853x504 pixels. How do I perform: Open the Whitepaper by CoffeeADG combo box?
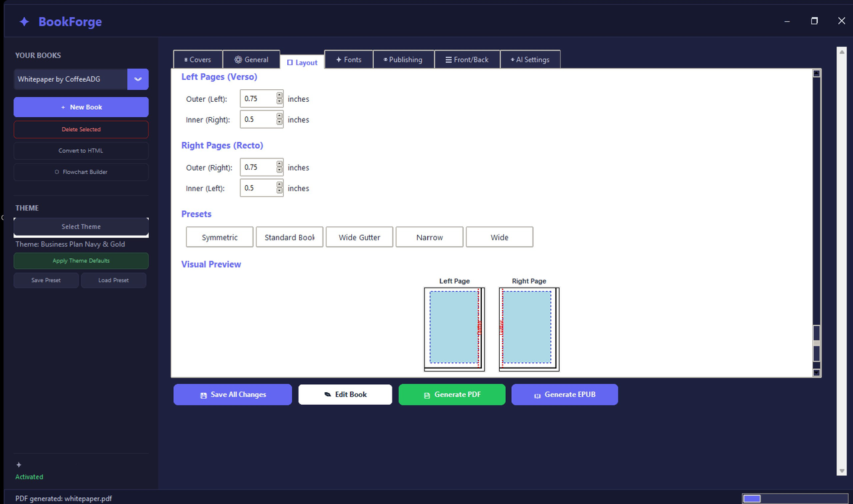(81, 79)
